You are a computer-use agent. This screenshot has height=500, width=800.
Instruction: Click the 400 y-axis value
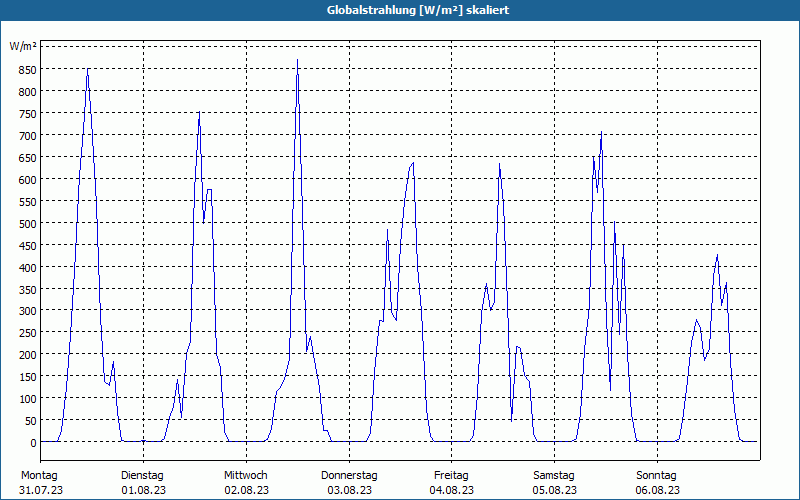click(27, 267)
